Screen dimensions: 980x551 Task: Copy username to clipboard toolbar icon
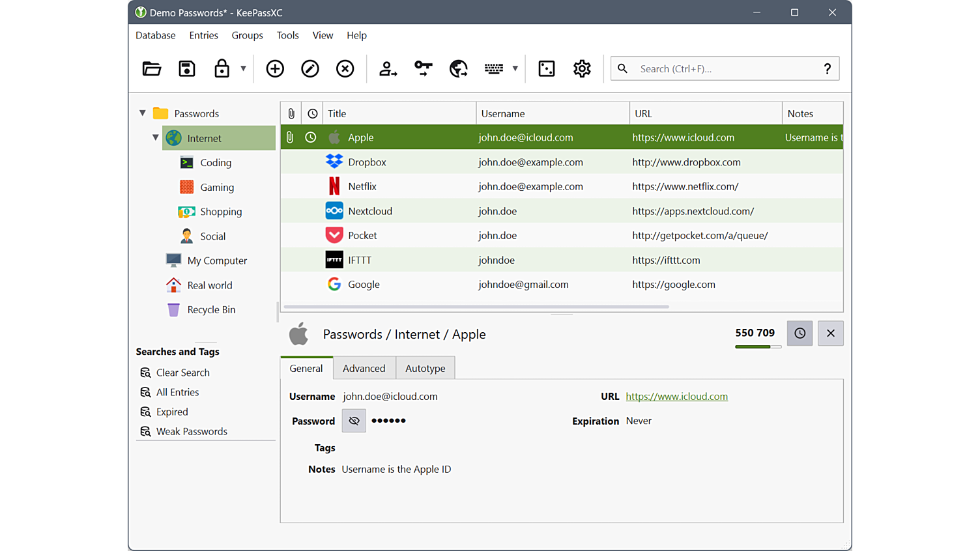tap(388, 68)
